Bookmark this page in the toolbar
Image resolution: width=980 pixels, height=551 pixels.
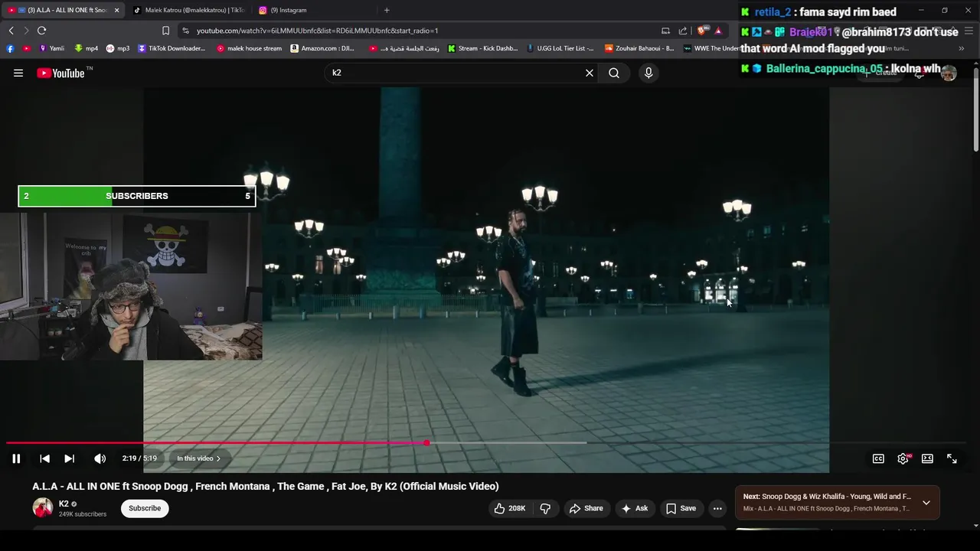click(165, 31)
